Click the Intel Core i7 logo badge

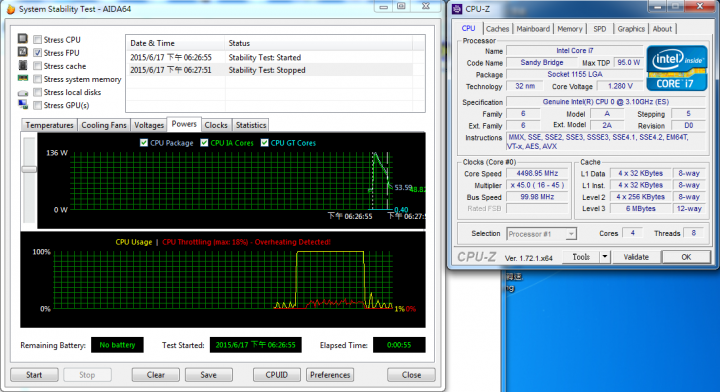pyautogui.click(x=677, y=68)
